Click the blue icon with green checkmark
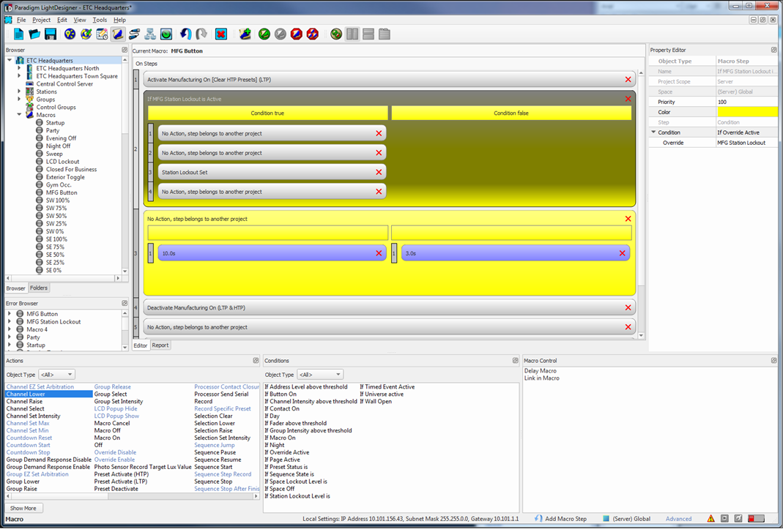This screenshot has height=532, width=783. (x=86, y=34)
